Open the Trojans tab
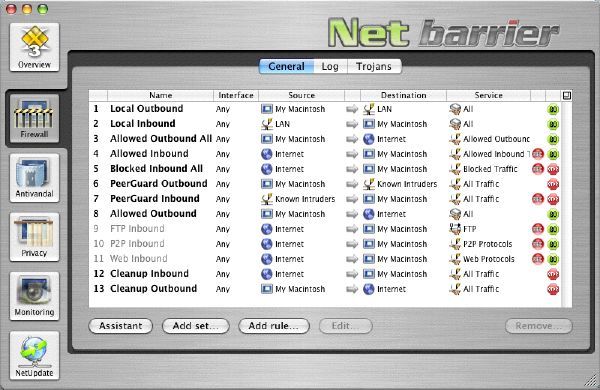The width and height of the screenshot is (600, 390). coord(374,66)
